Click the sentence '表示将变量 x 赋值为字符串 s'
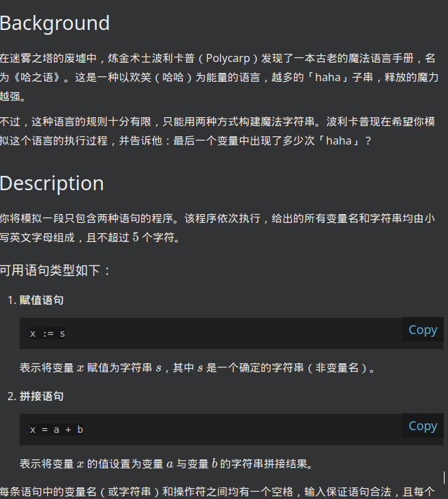 (91, 368)
